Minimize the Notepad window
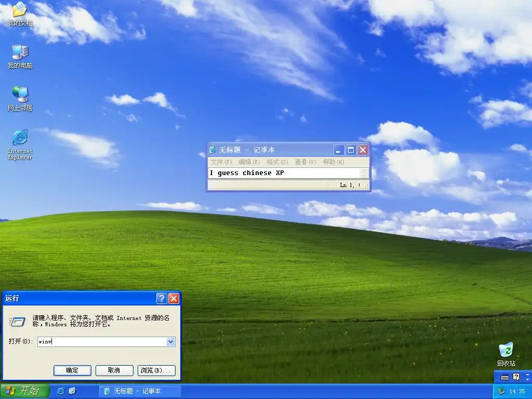532x399 pixels. tap(339, 150)
